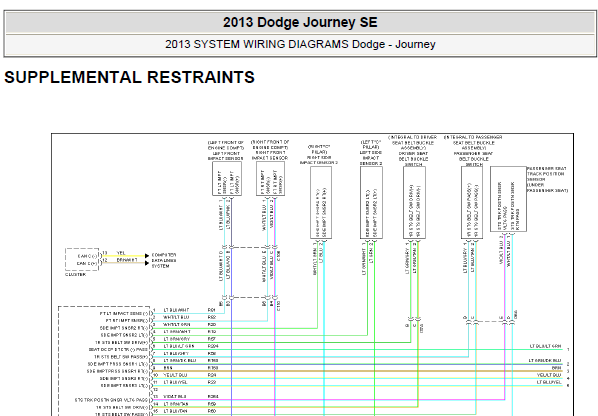Click pin 11 "LT BLU/YEL" label on the left

[175, 382]
